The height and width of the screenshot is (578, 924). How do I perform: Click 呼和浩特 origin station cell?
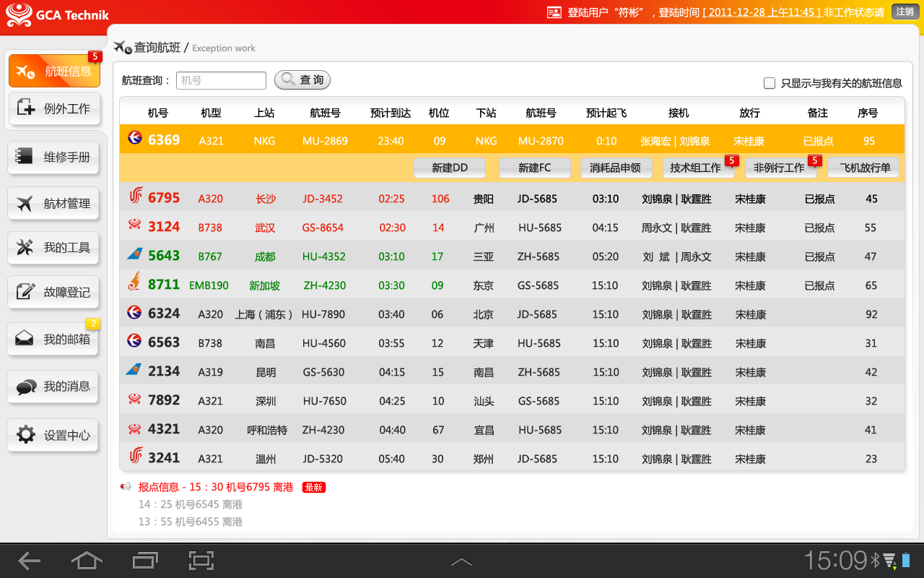[x=267, y=430]
